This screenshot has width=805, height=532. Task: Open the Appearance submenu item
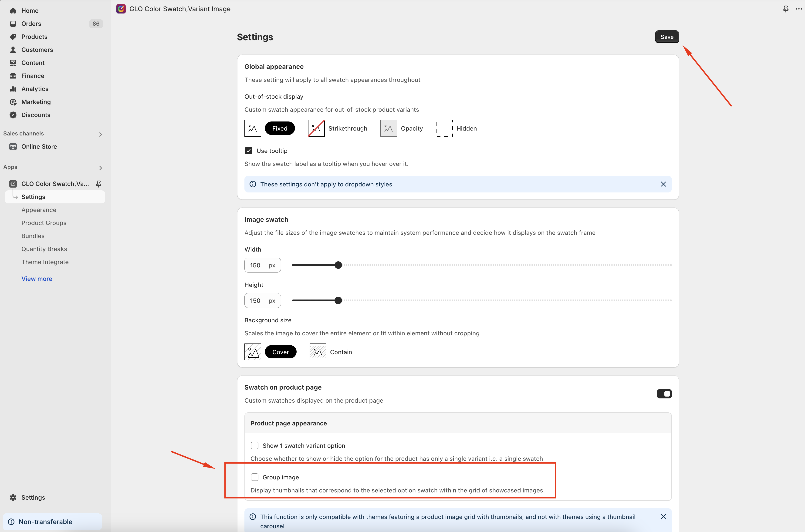click(39, 210)
